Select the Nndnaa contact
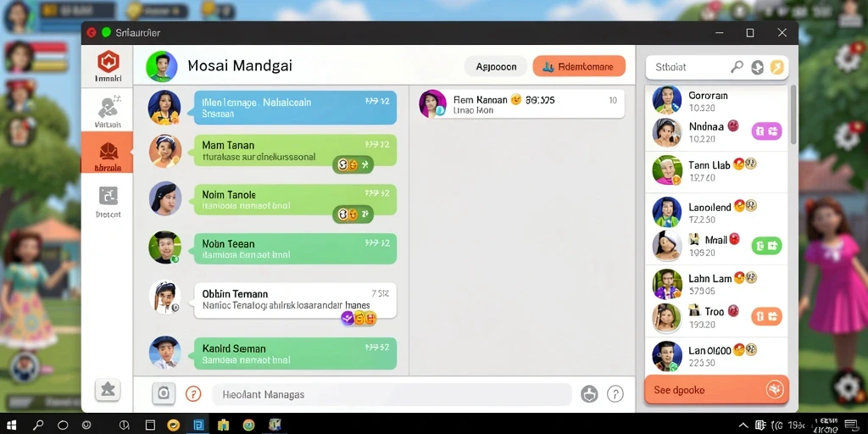Image resolution: width=868 pixels, height=434 pixels. (x=716, y=132)
